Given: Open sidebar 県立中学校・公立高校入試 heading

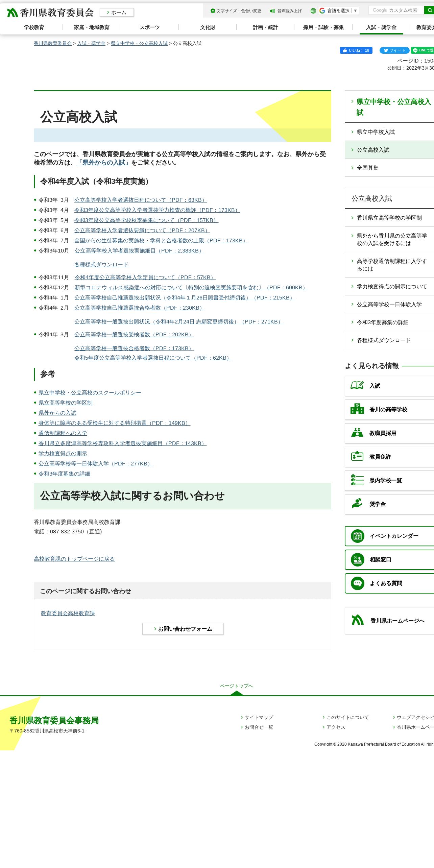Looking at the screenshot, I should pyautogui.click(x=393, y=107).
